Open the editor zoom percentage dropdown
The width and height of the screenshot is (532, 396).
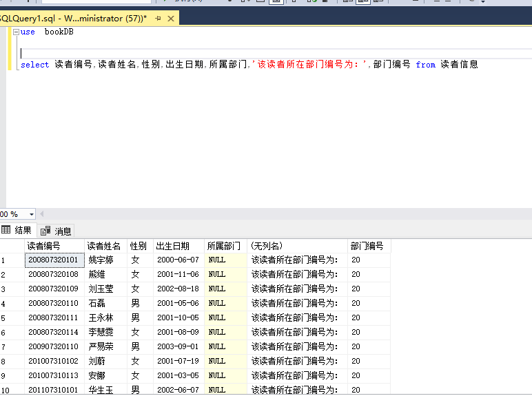(32, 214)
